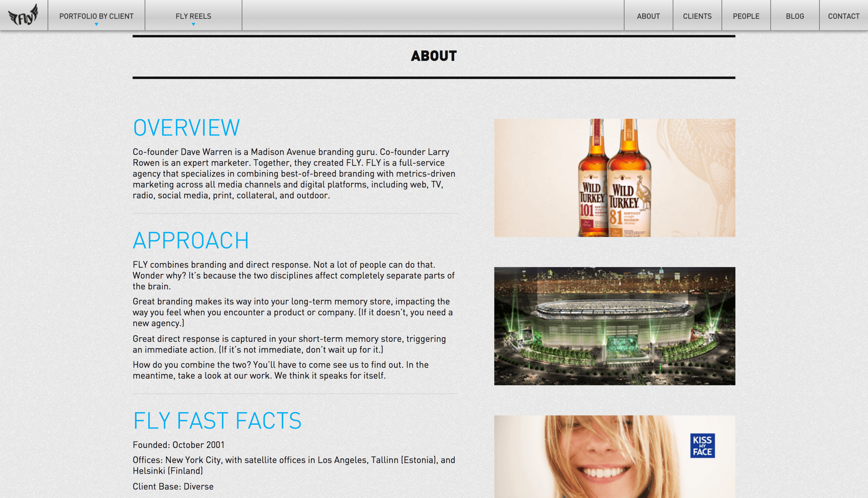Click the FLY FAST FACTS heading
The image size is (868, 498).
click(x=217, y=421)
